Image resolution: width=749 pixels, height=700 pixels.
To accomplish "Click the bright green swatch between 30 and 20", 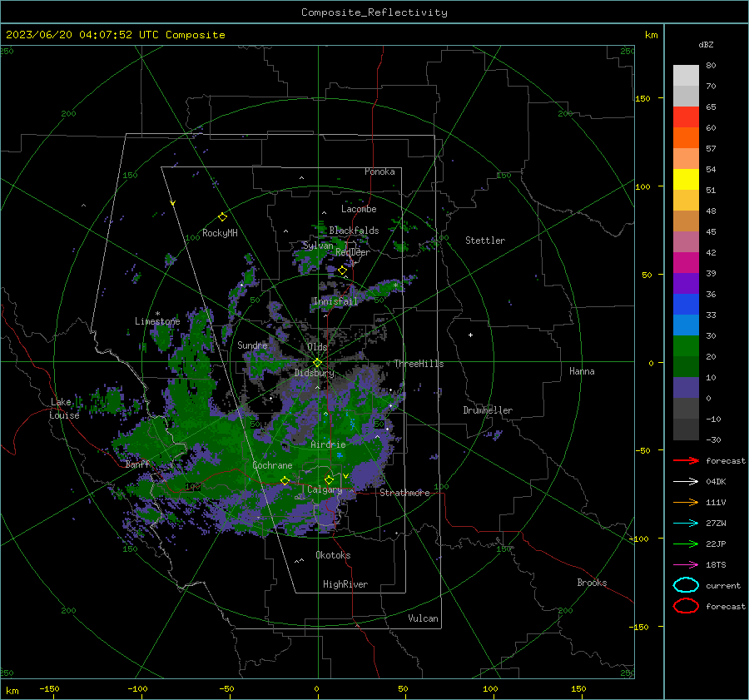I will [686, 346].
